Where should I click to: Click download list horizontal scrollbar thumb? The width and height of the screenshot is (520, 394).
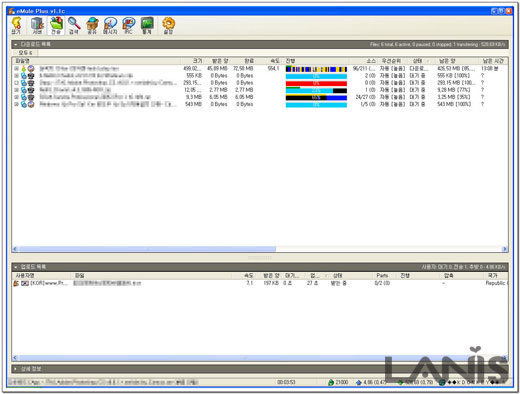coord(147,249)
